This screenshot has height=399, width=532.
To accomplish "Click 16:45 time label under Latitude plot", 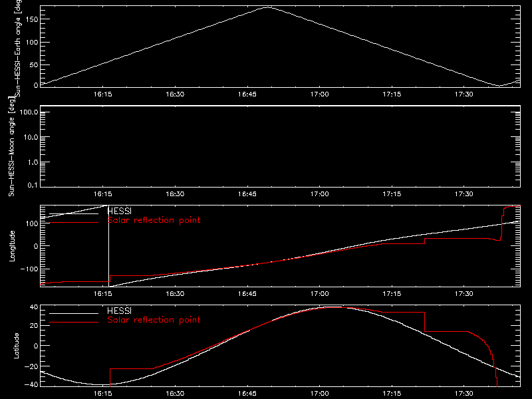I will [x=247, y=394].
